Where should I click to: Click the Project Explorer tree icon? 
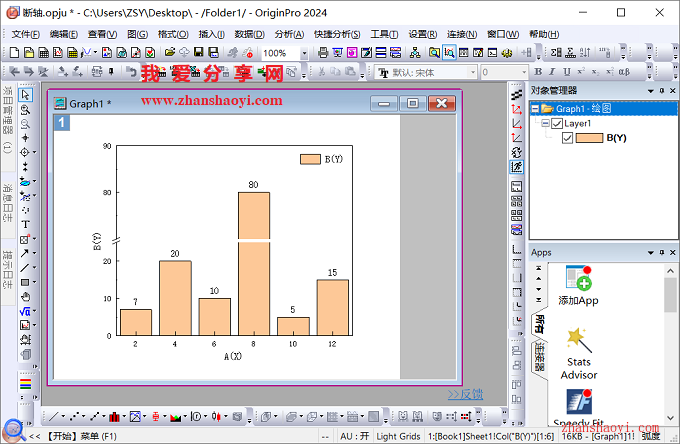click(x=415, y=53)
